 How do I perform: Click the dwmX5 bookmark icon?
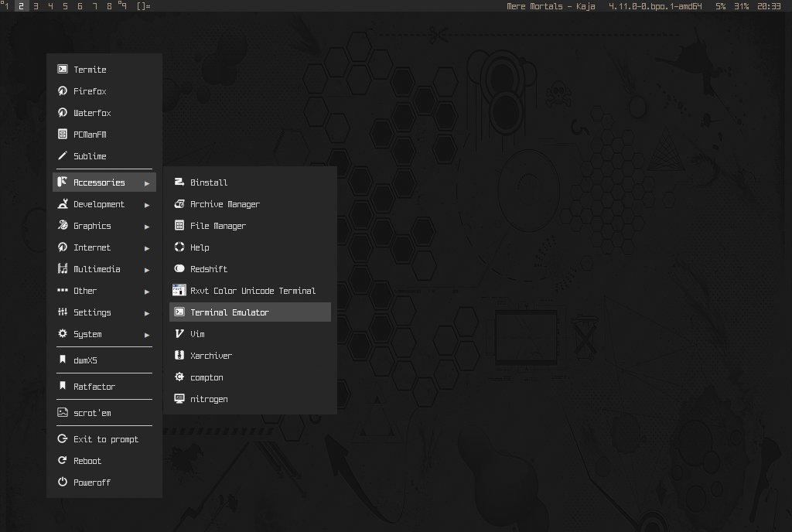63,360
